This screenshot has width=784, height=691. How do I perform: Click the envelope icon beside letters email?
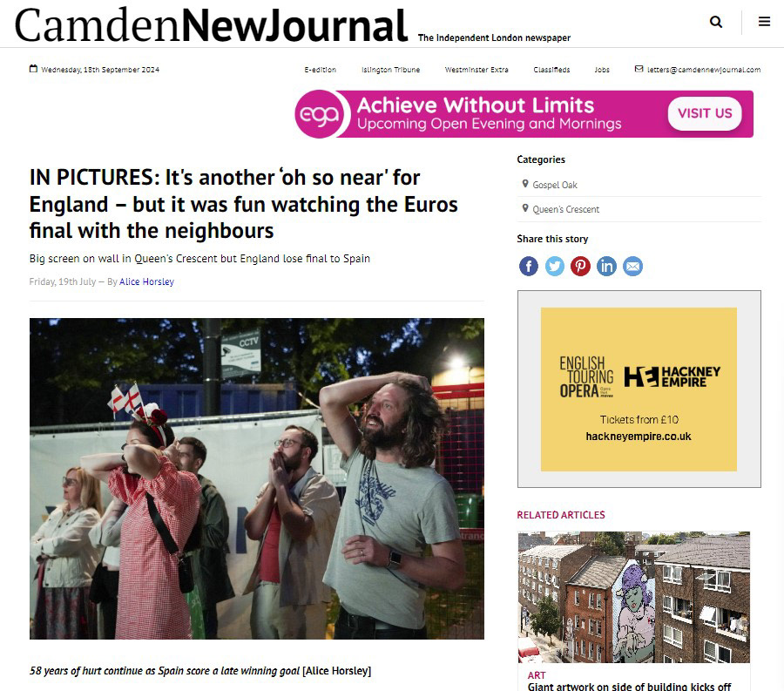pyautogui.click(x=639, y=69)
